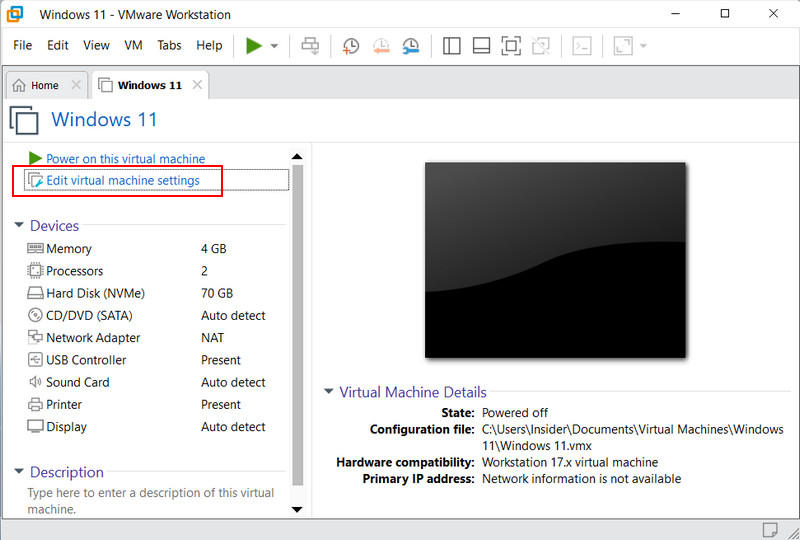Open the File menu
Image resolution: width=800 pixels, height=540 pixels.
[22, 45]
